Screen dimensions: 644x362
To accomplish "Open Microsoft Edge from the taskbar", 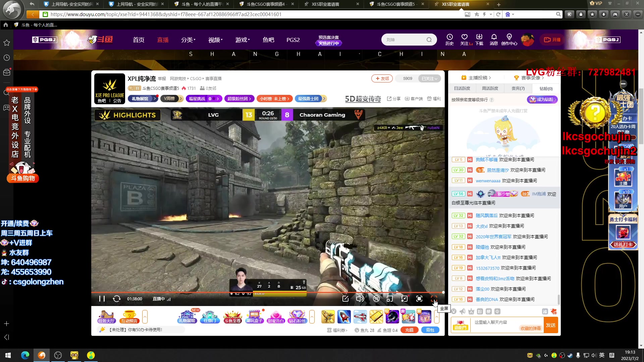I will [25, 355].
